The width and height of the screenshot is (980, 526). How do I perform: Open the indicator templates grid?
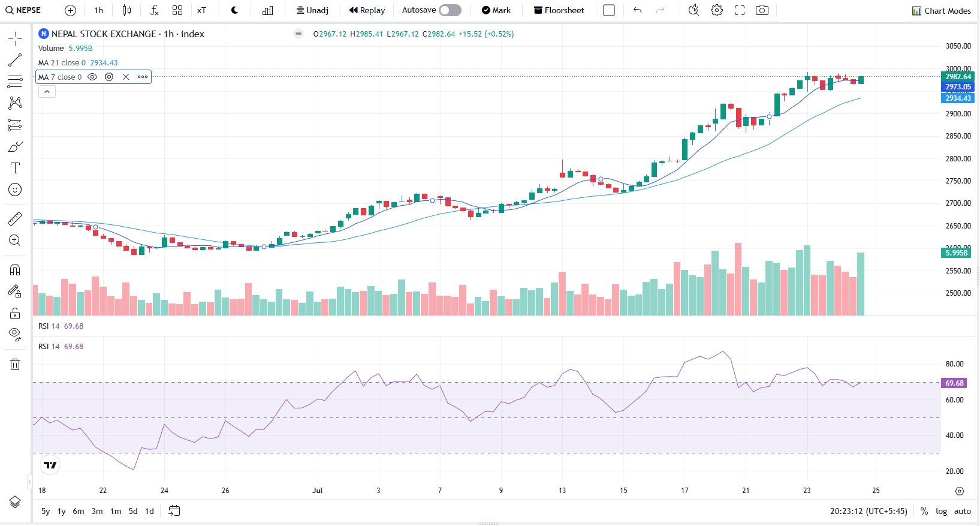177,10
